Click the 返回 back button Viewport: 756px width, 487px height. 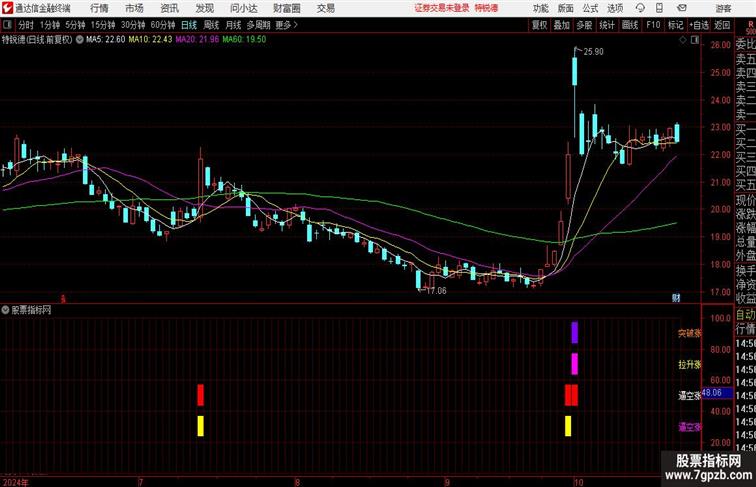click(722, 25)
